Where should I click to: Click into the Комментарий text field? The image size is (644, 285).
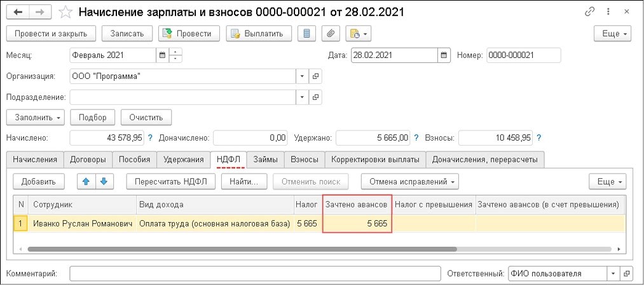coord(254,274)
